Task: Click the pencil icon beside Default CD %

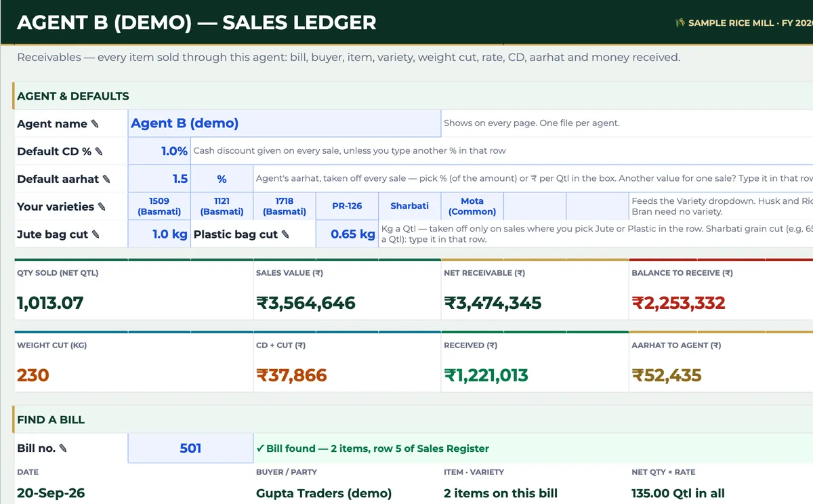Action: coord(99,152)
